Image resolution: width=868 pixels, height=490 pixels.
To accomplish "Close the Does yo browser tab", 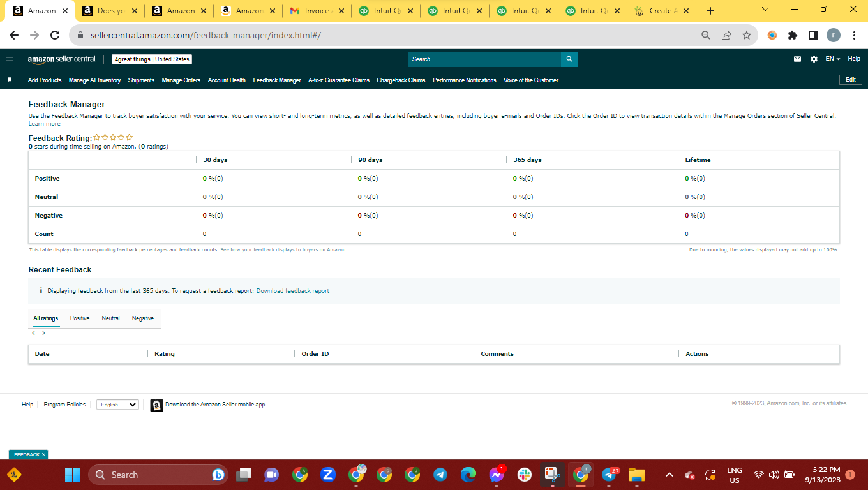I will 134,11.
